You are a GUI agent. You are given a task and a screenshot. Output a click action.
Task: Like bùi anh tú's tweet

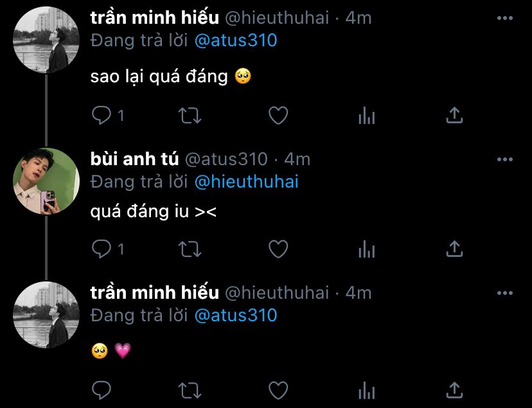pos(278,249)
